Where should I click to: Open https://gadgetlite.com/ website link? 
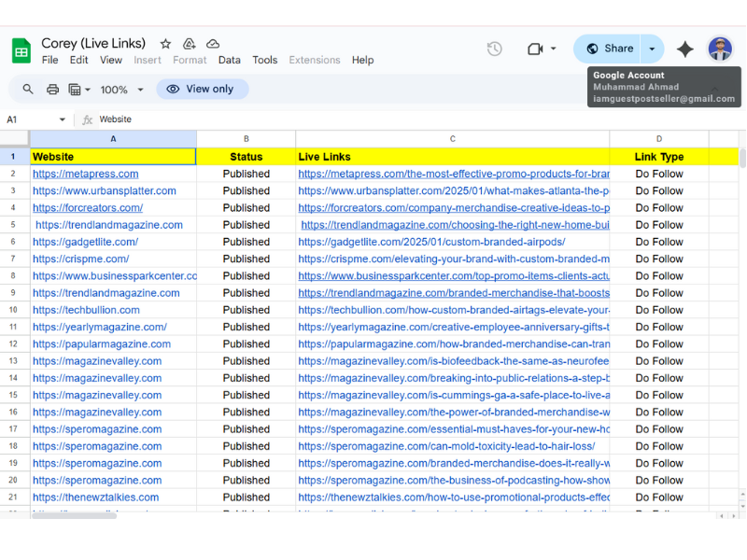click(x=86, y=242)
